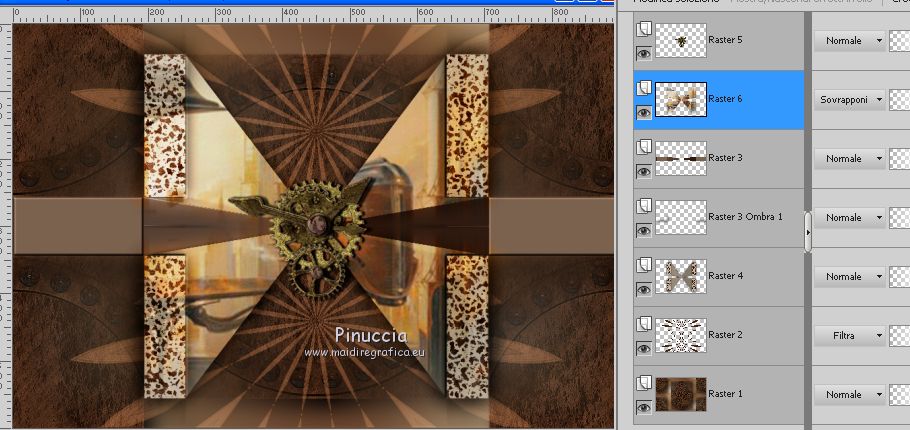Open Filtra blend mode dropdown for Raster 2
This screenshot has width=910, height=430.
pyautogui.click(x=850, y=335)
